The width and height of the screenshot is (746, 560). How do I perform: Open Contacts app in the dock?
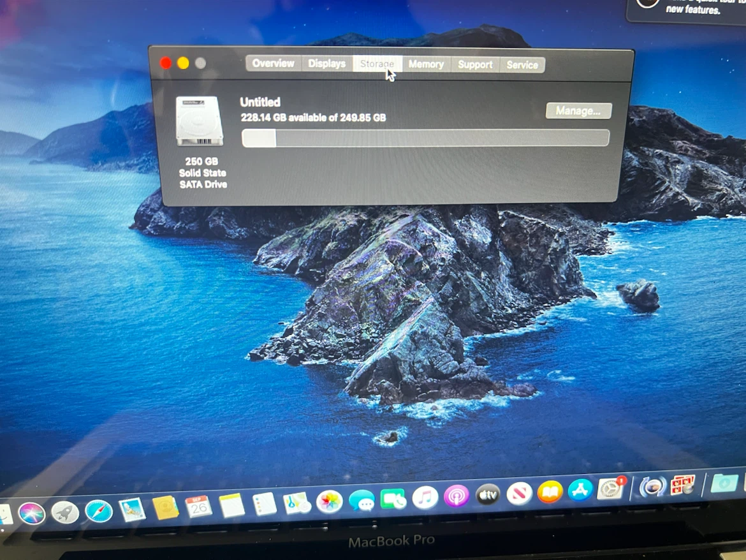click(165, 508)
